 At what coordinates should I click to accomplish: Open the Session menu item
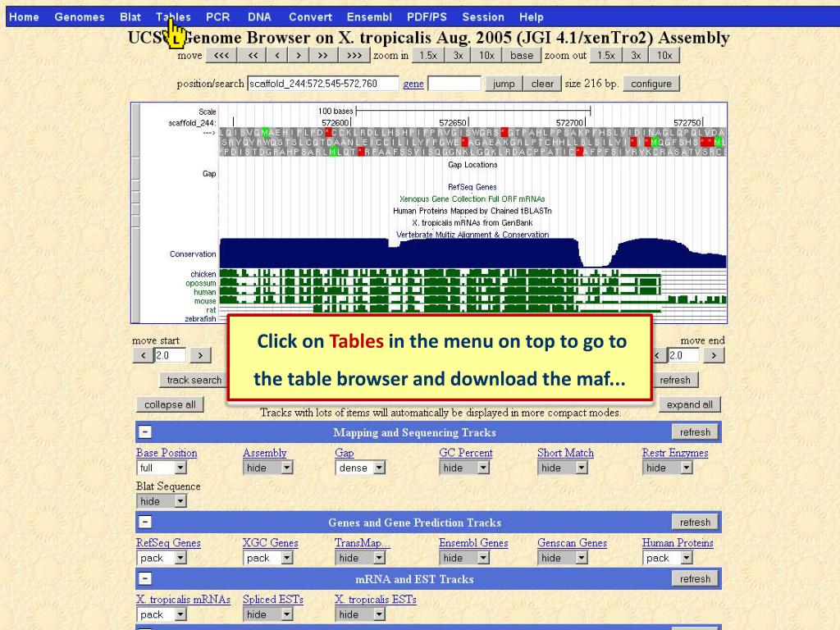click(x=483, y=17)
